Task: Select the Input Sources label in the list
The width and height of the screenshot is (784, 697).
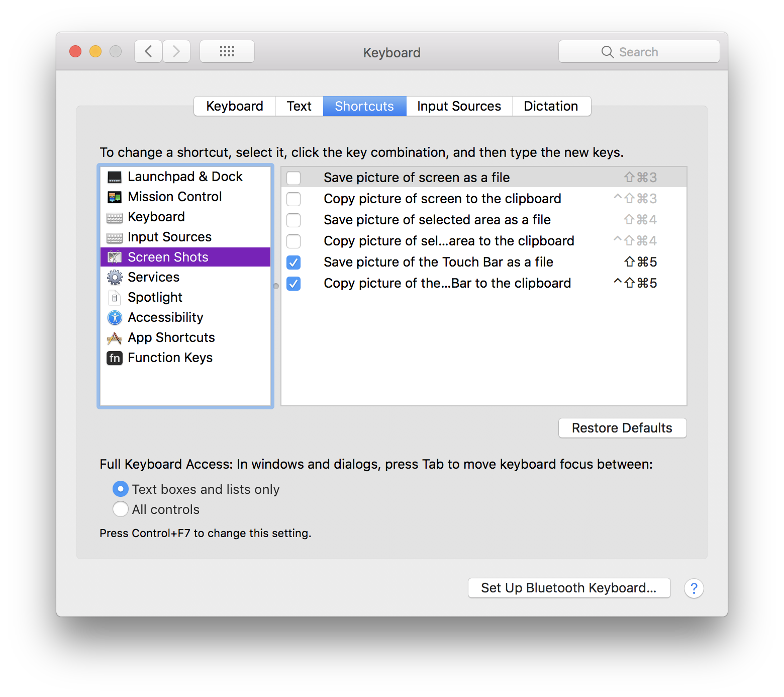Action: click(x=170, y=237)
